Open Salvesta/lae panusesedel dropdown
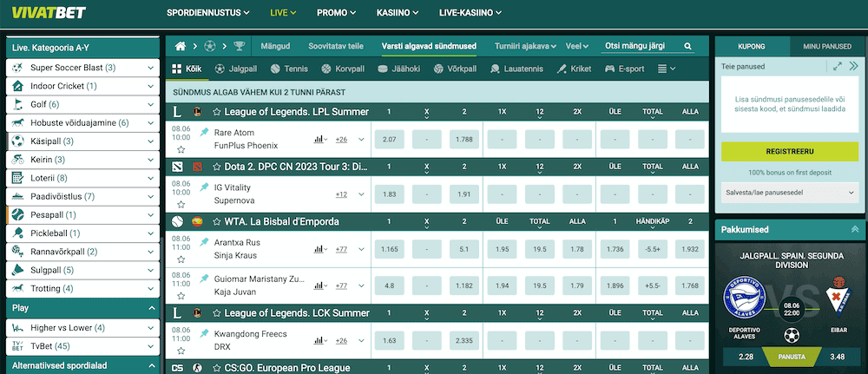 tap(789, 193)
